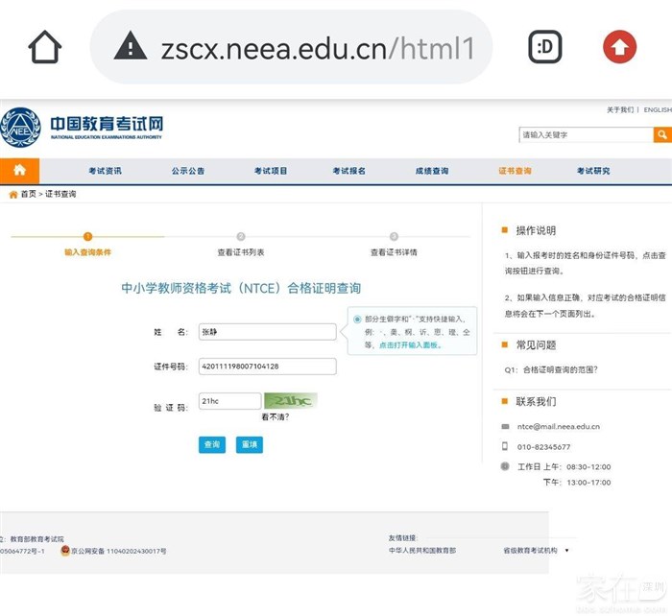Tap the browser home icon

[45, 47]
